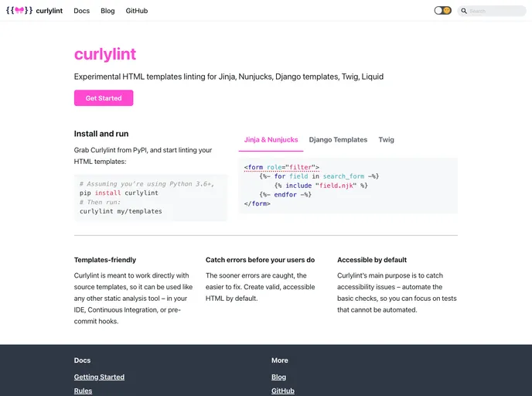The image size is (532, 396).
Task: Click the Templates-friendly heading
Action: [105, 260]
